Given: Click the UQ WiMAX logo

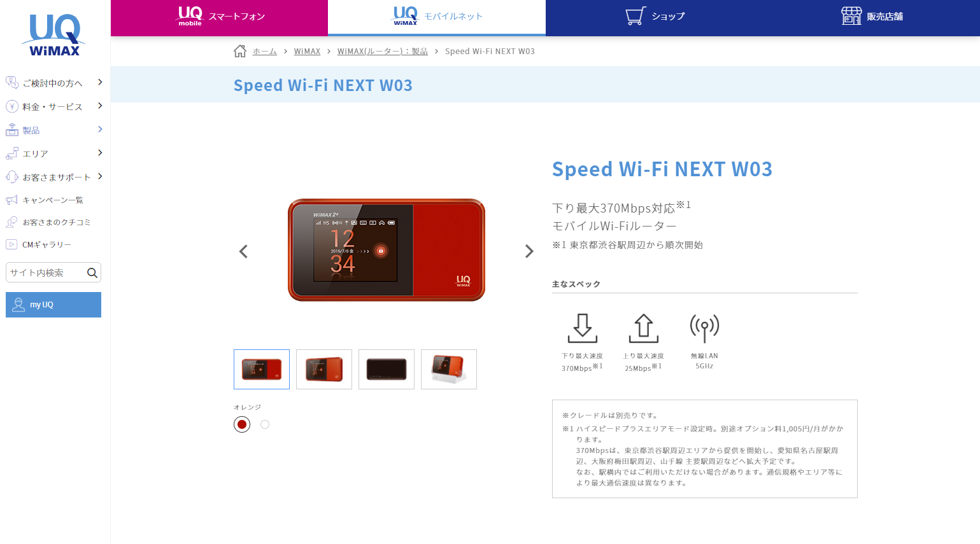Looking at the screenshot, I should tap(55, 36).
